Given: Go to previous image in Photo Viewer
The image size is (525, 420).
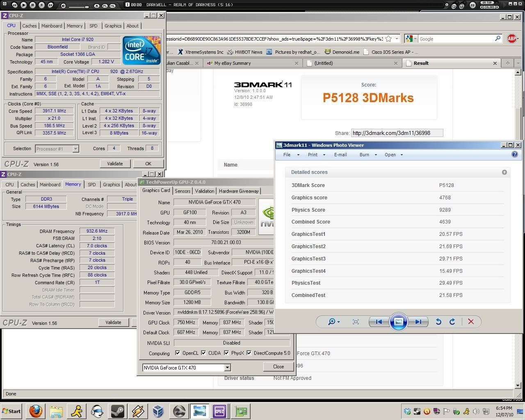Looking at the screenshot, I should [379, 322].
